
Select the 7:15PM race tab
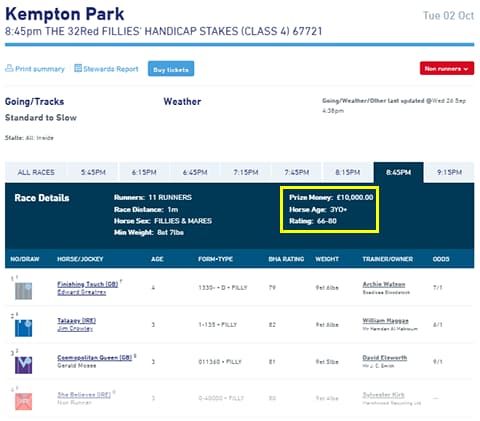[x=246, y=172]
